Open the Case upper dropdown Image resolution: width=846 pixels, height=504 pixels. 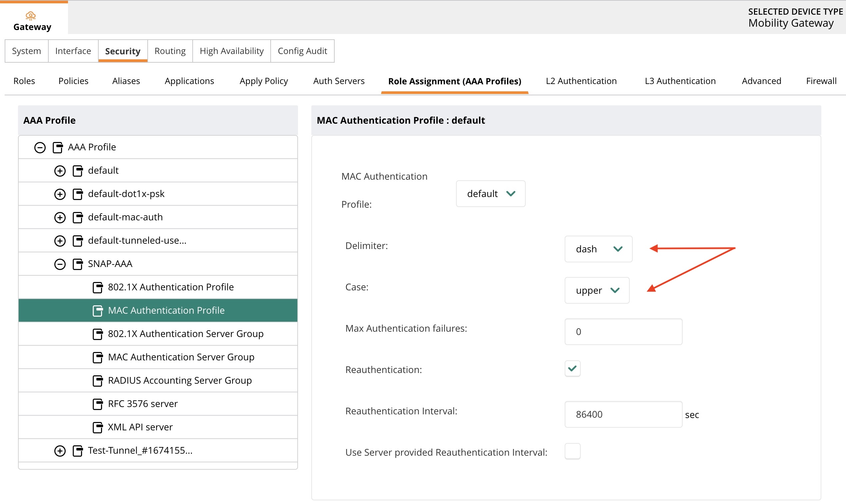[x=597, y=290]
